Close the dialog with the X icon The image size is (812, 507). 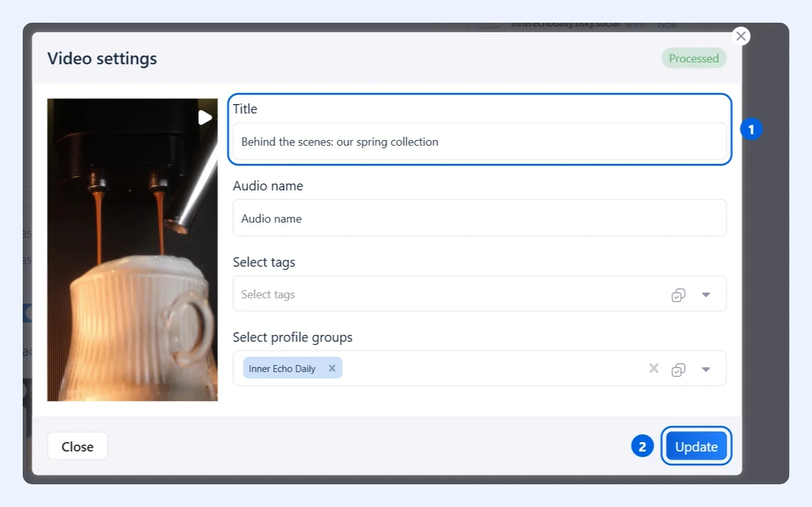[x=741, y=36]
